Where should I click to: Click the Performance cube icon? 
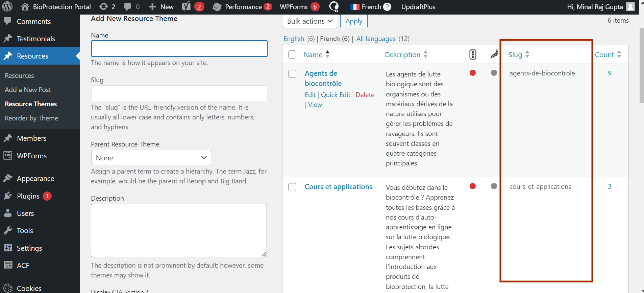click(x=217, y=7)
